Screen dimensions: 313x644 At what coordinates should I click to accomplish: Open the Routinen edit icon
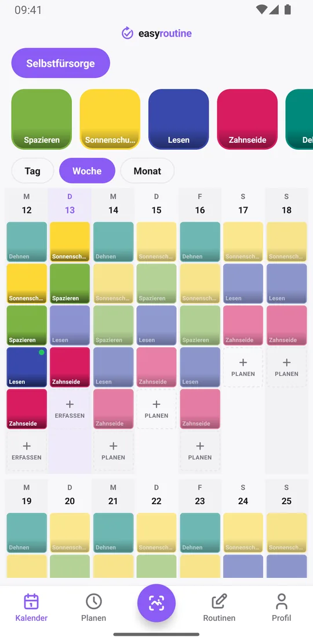(219, 602)
